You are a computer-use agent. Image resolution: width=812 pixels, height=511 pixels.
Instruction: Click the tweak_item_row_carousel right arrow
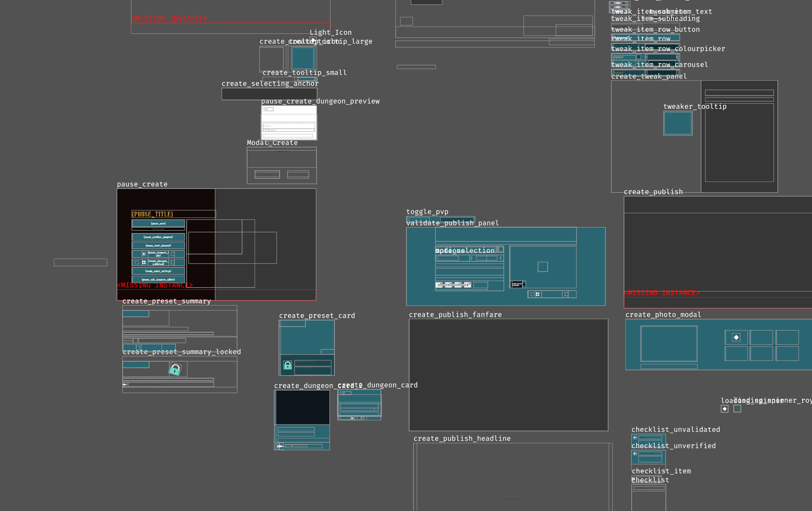[677, 72]
